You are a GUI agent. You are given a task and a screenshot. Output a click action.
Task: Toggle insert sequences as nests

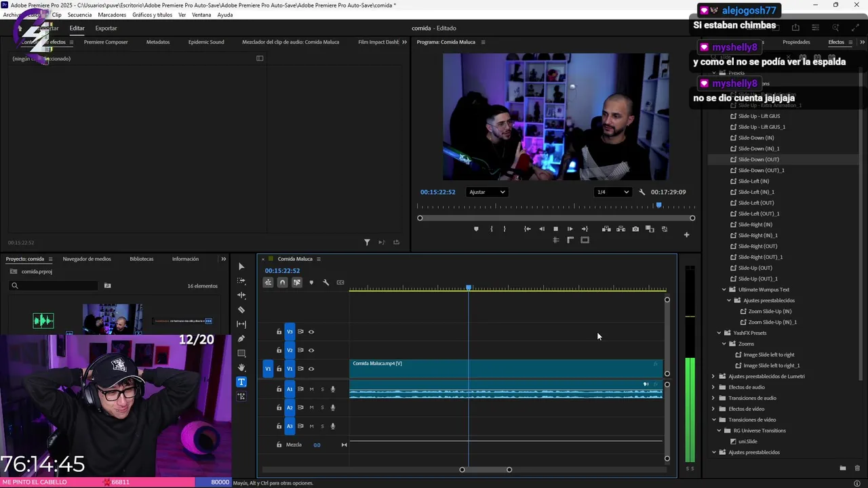coord(269,283)
